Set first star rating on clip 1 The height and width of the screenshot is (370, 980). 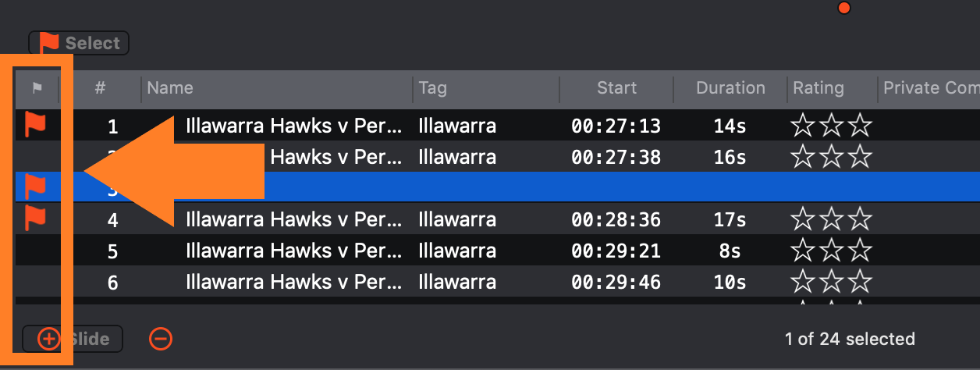[x=803, y=125]
